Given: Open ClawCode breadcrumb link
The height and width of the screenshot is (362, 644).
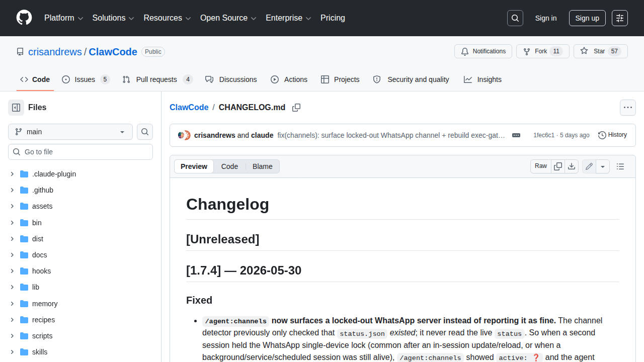Looking at the screenshot, I should [x=189, y=108].
